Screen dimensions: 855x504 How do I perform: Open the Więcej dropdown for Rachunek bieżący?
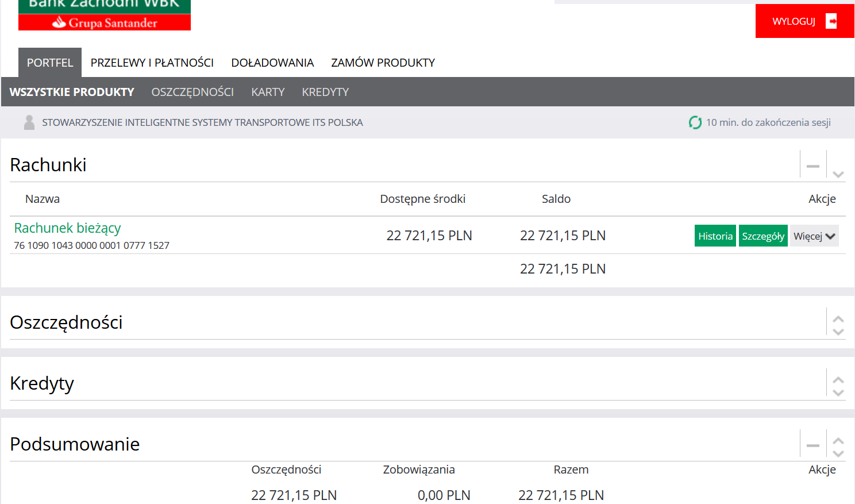point(814,236)
